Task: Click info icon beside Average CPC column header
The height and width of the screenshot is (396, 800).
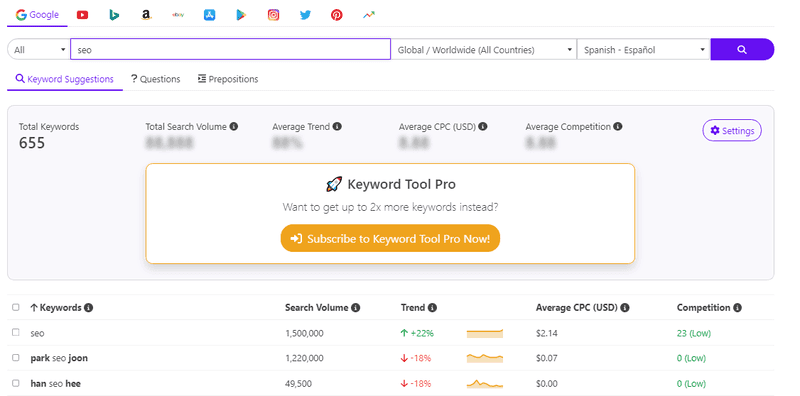Action: coord(625,308)
